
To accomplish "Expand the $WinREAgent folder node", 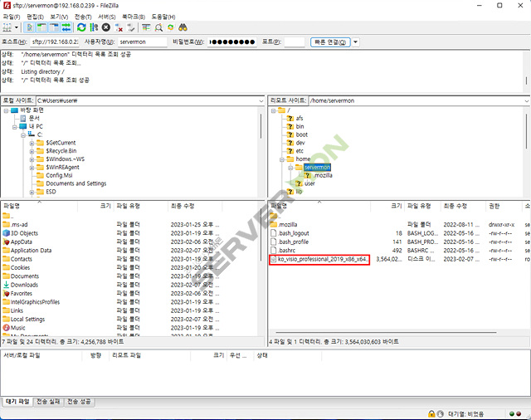I will click(x=32, y=168).
